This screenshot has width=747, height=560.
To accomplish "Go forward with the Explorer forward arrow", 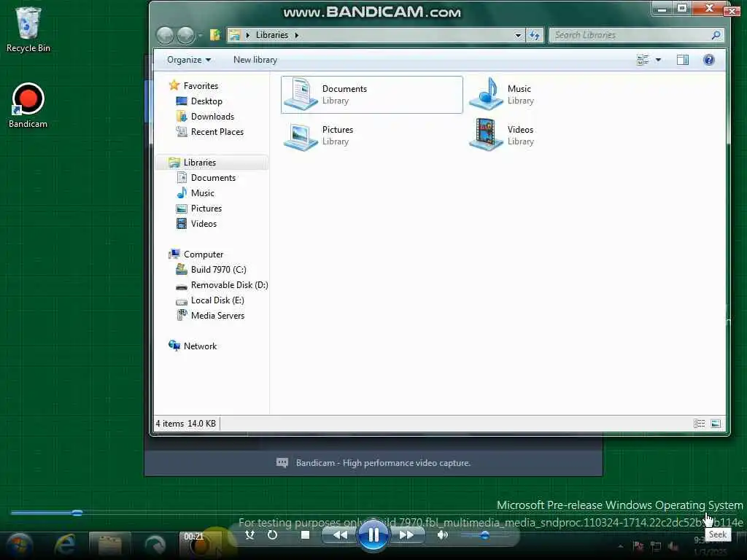I will pyautogui.click(x=185, y=35).
